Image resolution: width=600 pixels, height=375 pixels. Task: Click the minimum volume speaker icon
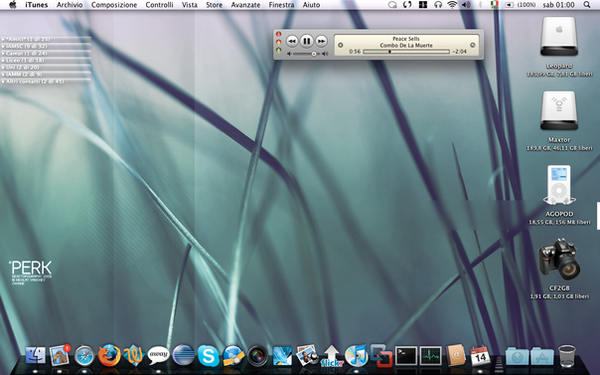tap(289, 54)
